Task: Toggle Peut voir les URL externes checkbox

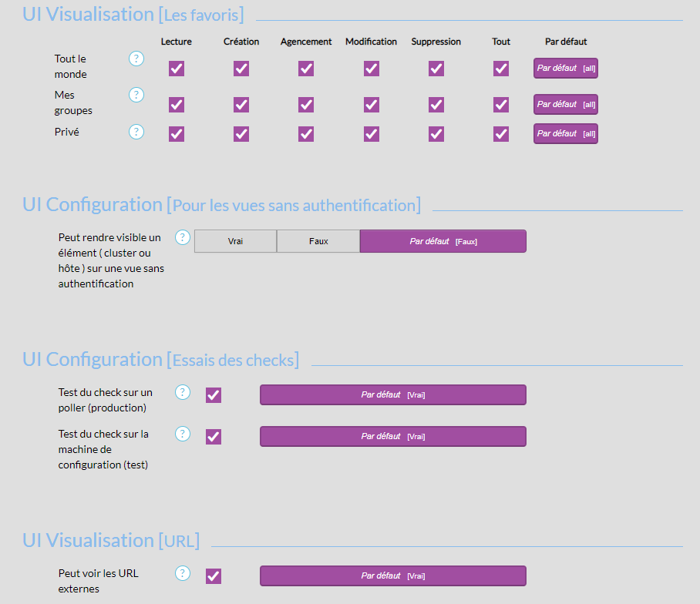Action: tap(214, 576)
